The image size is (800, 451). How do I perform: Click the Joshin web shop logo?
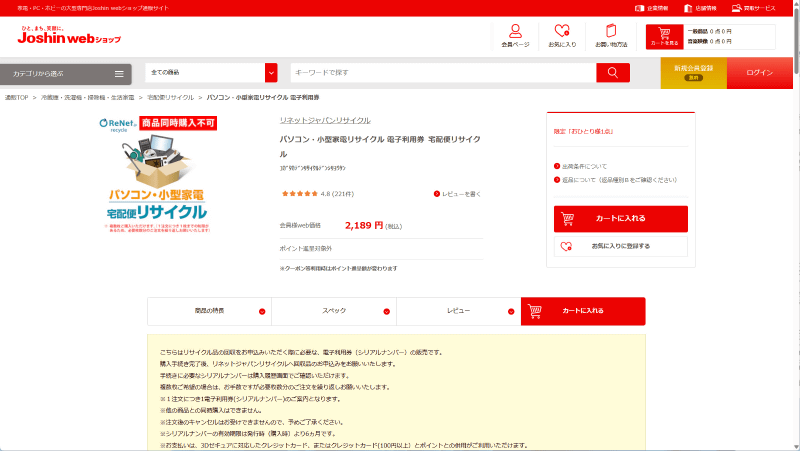click(69, 35)
